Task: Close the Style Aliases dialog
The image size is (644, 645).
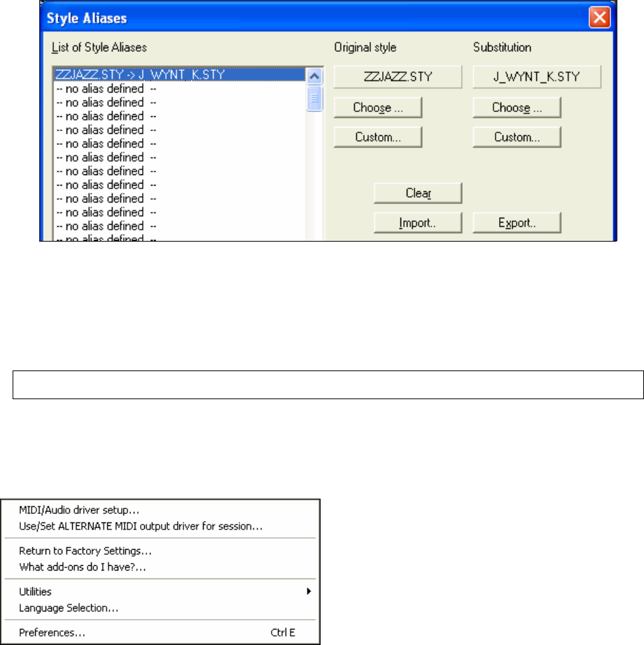Action: click(x=599, y=18)
